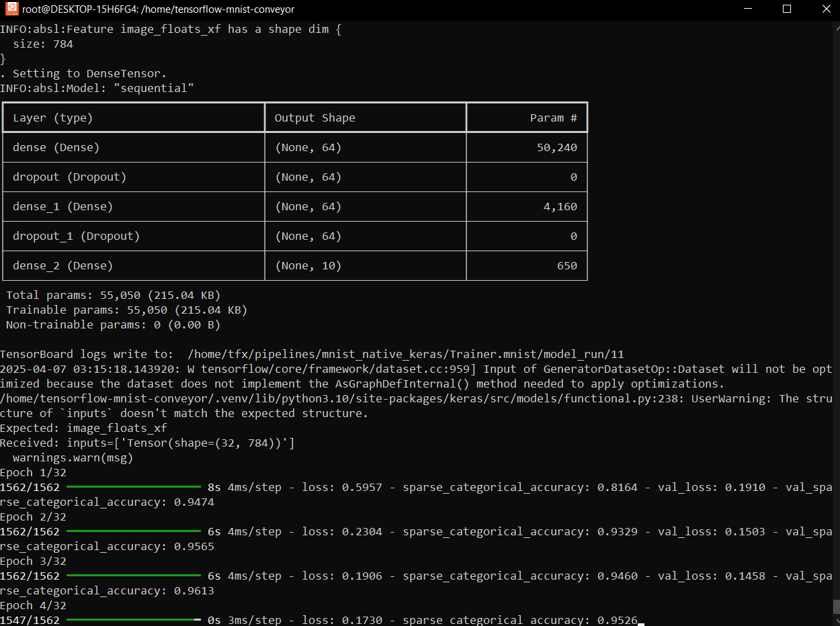
Task: Click the 'Epoch 3/32' line
Action: click(33, 561)
